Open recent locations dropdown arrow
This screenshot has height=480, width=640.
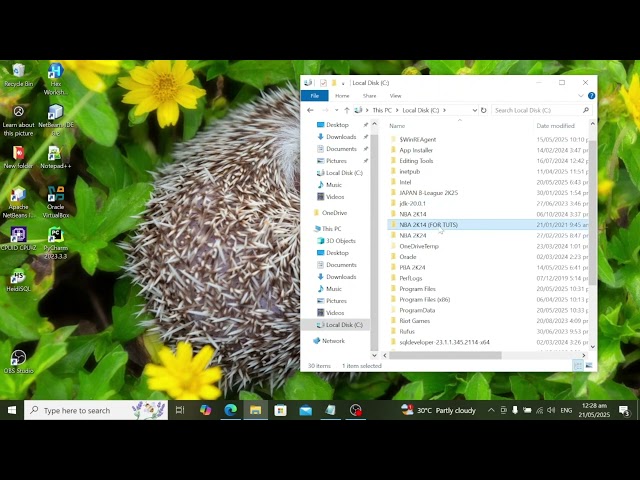pyautogui.click(x=336, y=110)
